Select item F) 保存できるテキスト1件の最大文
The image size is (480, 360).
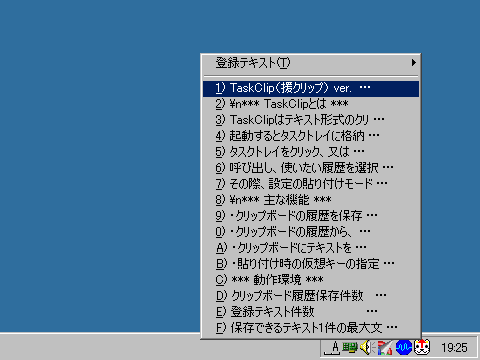coord(311,328)
